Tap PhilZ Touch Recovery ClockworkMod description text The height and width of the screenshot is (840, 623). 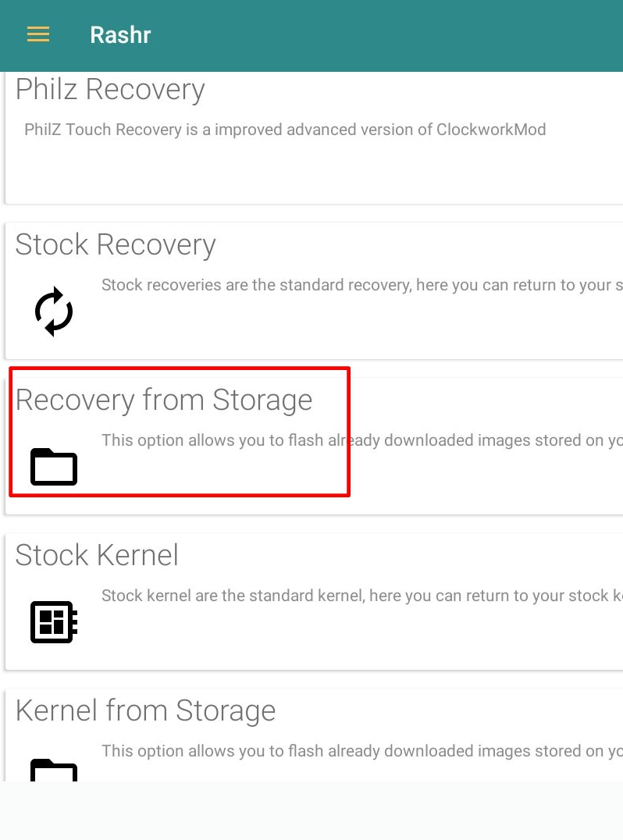click(285, 130)
